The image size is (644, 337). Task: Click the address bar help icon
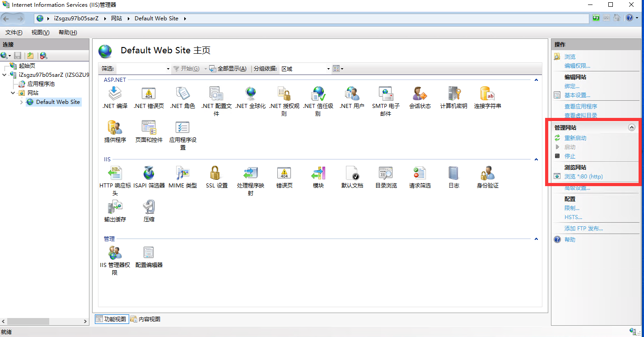[x=629, y=18]
